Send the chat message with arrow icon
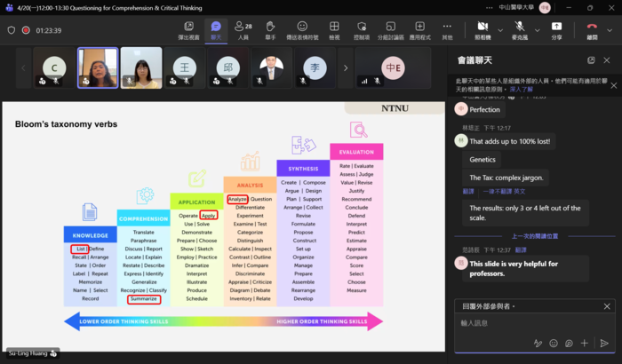622x364 pixels. (604, 343)
